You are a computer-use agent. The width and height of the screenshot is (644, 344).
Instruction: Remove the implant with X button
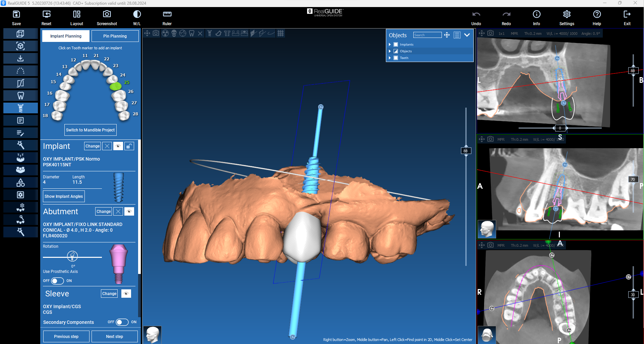107,146
